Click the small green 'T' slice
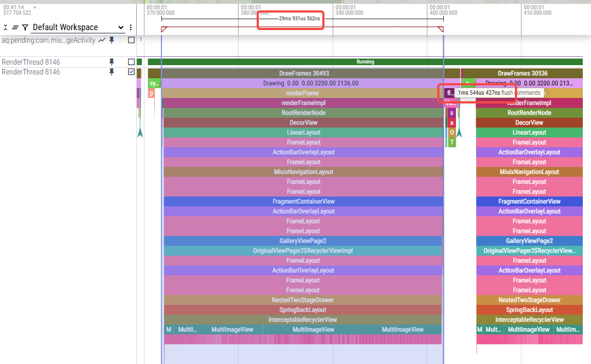This screenshot has height=364, width=591. click(x=451, y=142)
